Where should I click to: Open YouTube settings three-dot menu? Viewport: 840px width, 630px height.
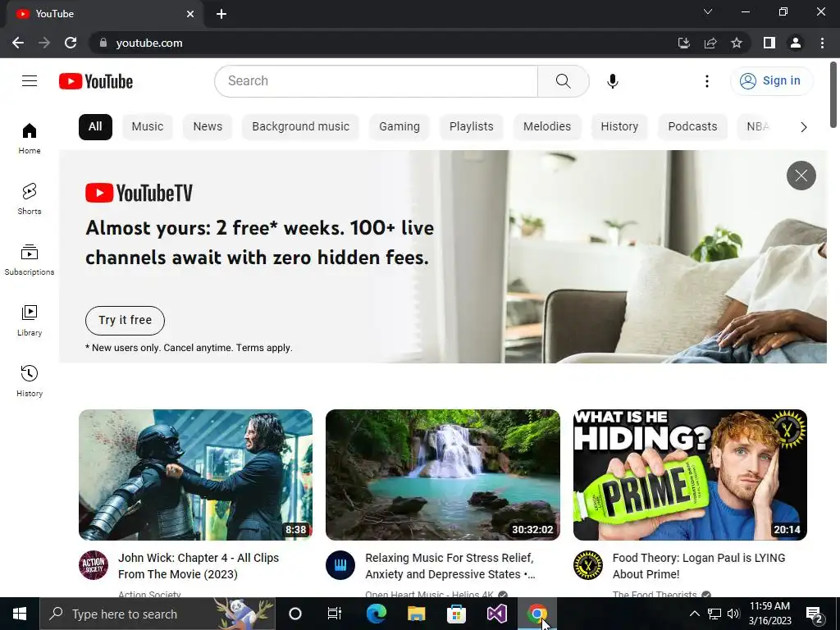coord(706,81)
